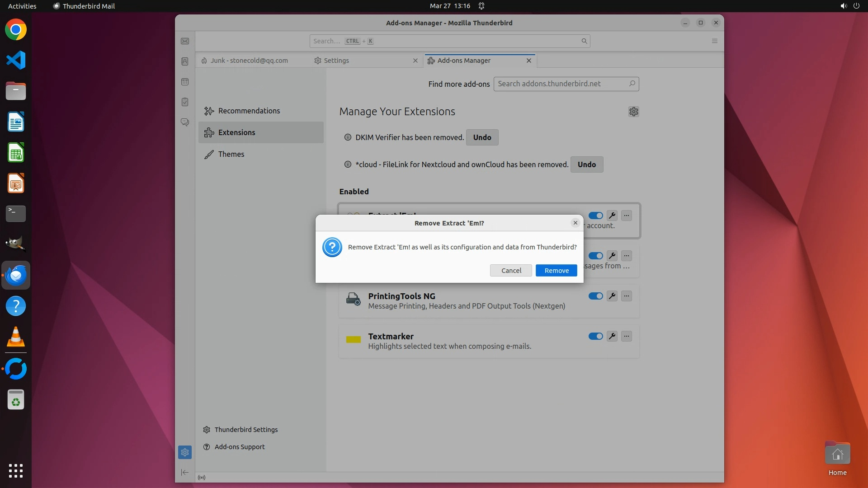The width and height of the screenshot is (868, 488).
Task: Open the Chat sidebar icon
Action: point(185,122)
